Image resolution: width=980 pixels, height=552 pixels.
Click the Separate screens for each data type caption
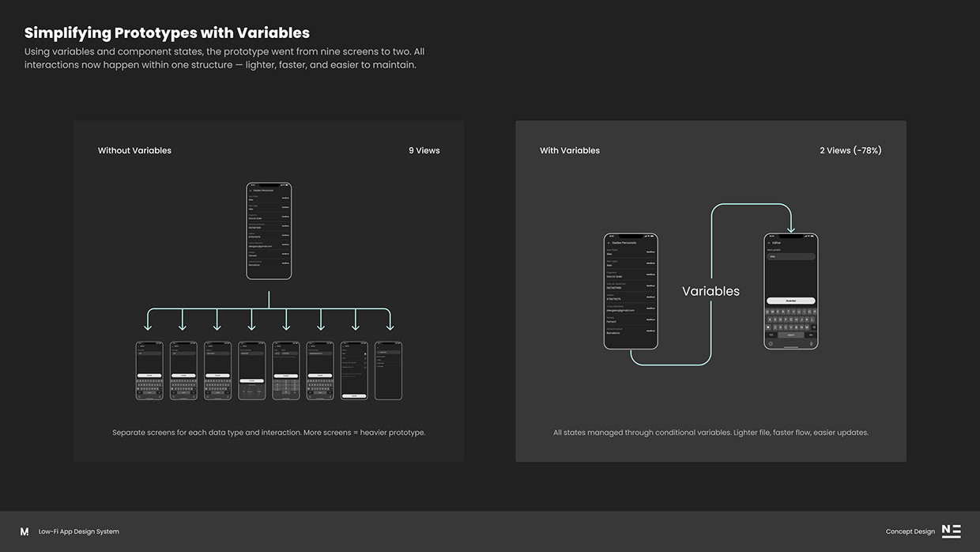pos(269,433)
